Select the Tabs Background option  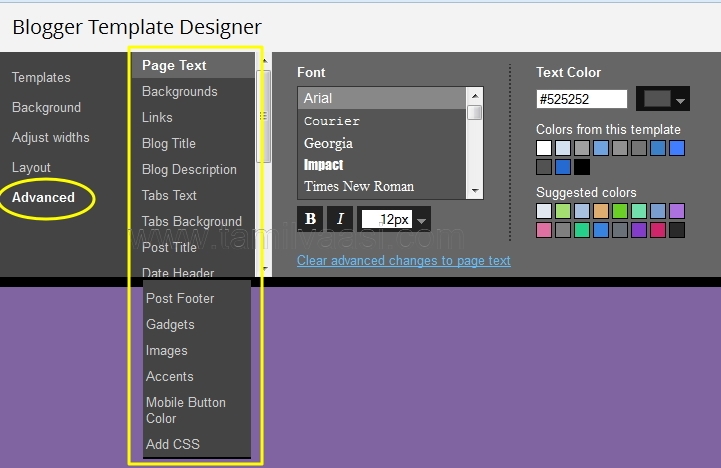[x=193, y=221]
